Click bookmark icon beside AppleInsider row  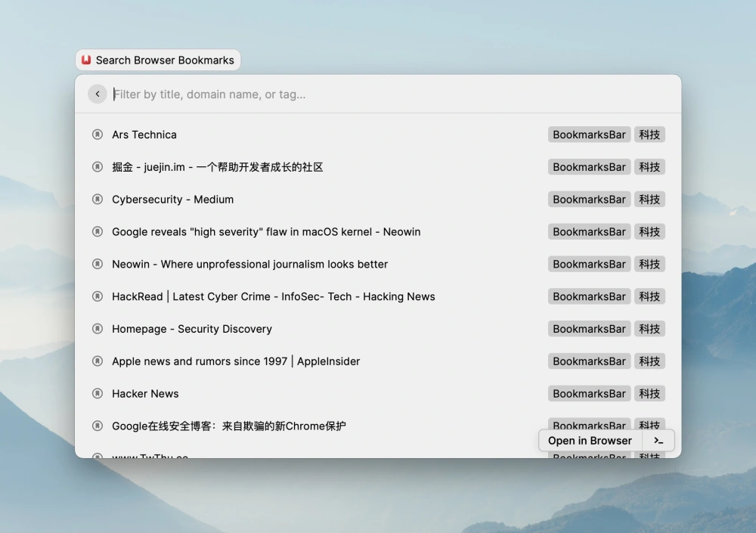point(98,361)
